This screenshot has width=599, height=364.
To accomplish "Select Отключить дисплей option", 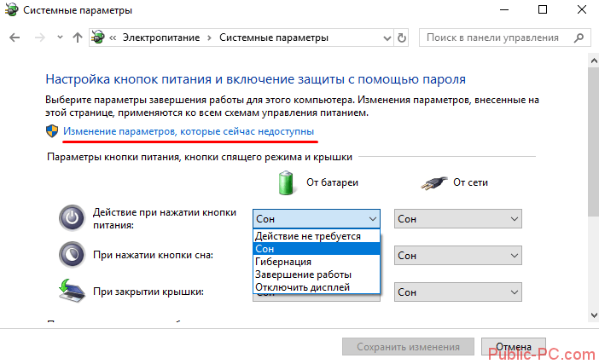I will [317, 287].
